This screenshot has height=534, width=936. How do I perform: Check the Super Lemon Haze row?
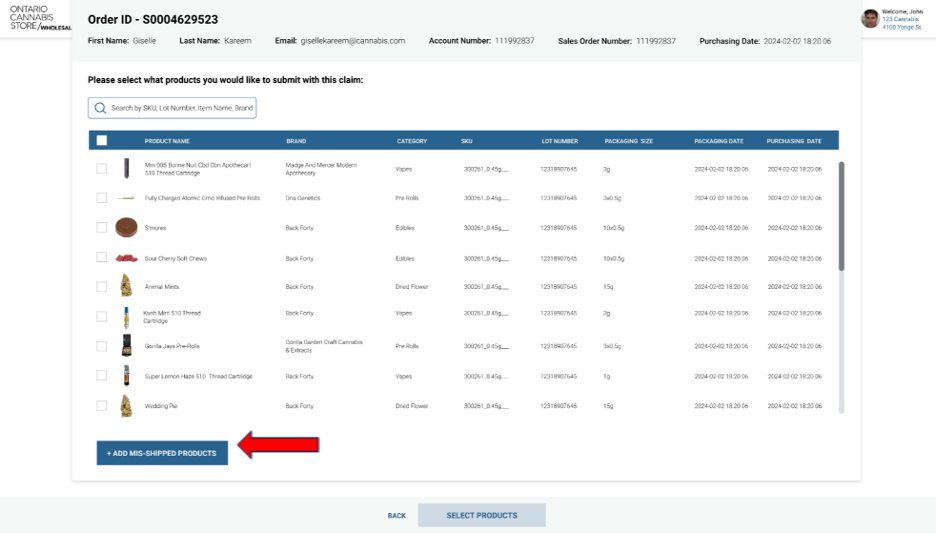click(102, 376)
